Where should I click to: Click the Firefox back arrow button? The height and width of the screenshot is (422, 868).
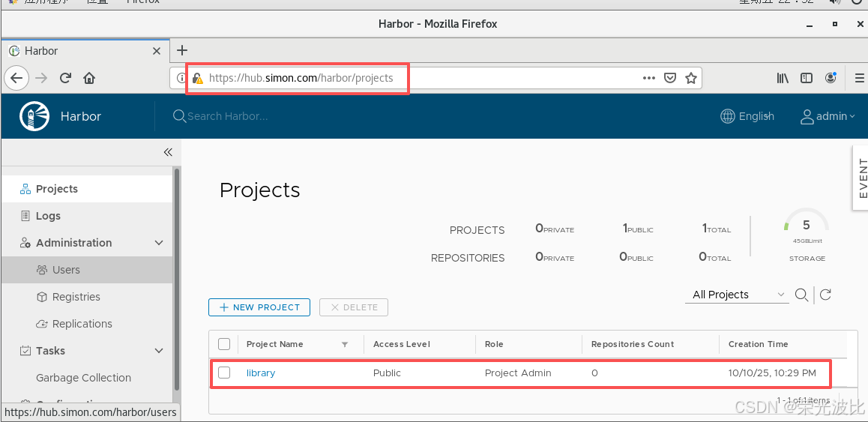(x=16, y=77)
